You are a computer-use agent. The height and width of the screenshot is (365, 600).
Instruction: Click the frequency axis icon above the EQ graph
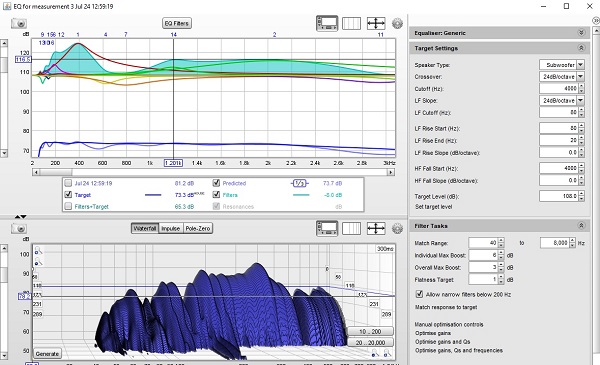pos(351,23)
